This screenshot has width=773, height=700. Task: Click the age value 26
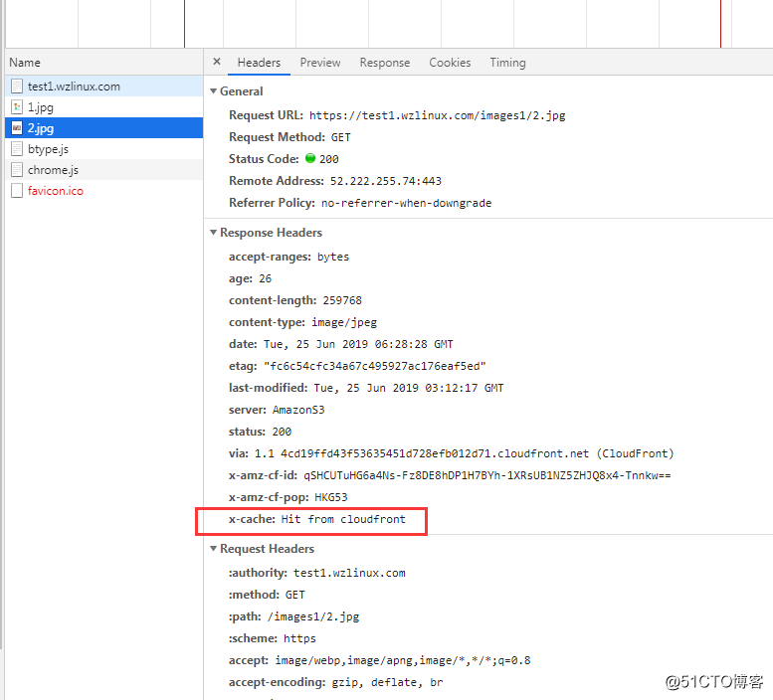[x=266, y=278]
